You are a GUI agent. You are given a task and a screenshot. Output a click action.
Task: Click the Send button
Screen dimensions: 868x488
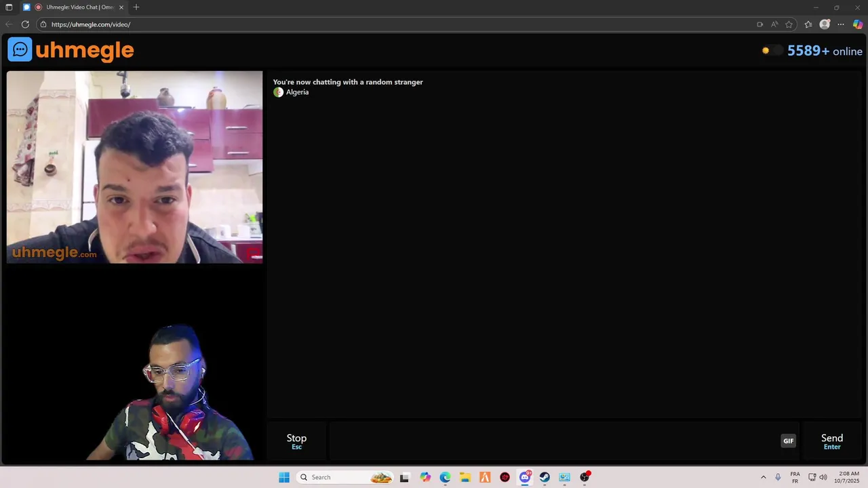point(832,441)
